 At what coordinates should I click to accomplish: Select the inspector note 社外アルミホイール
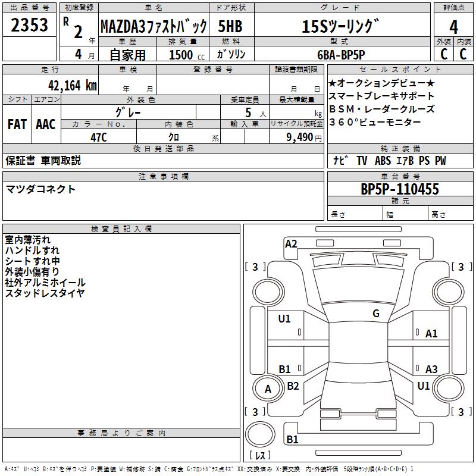[x=45, y=282]
